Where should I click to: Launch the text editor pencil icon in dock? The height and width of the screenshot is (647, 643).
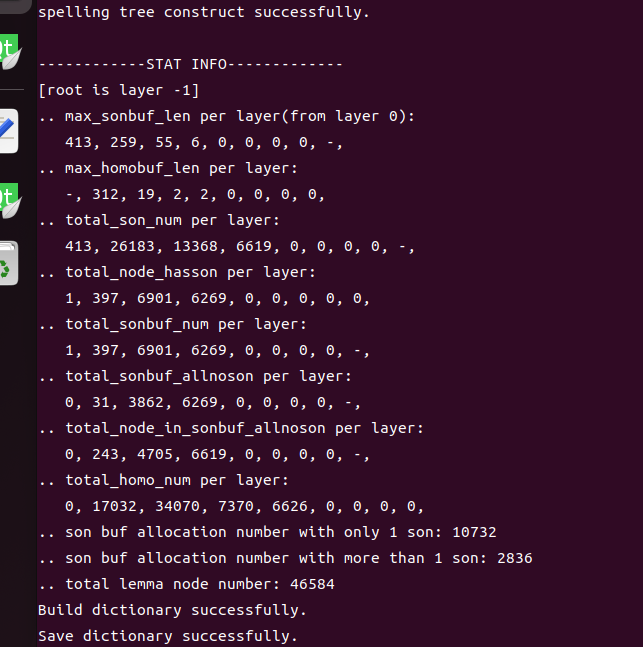point(8,131)
